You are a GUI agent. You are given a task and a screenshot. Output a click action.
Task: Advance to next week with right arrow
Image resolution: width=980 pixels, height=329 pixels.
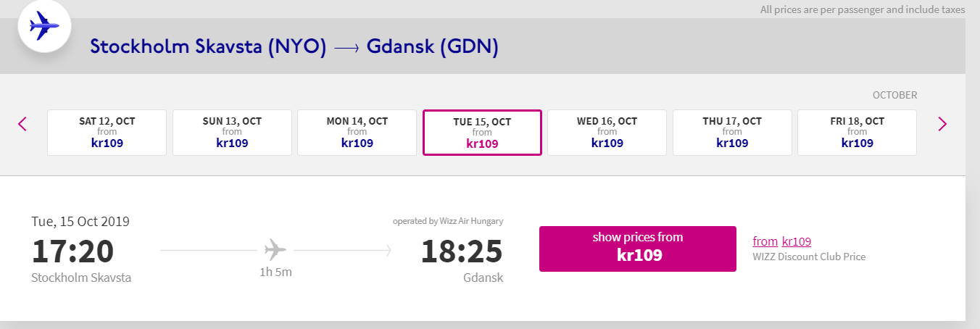(x=942, y=124)
